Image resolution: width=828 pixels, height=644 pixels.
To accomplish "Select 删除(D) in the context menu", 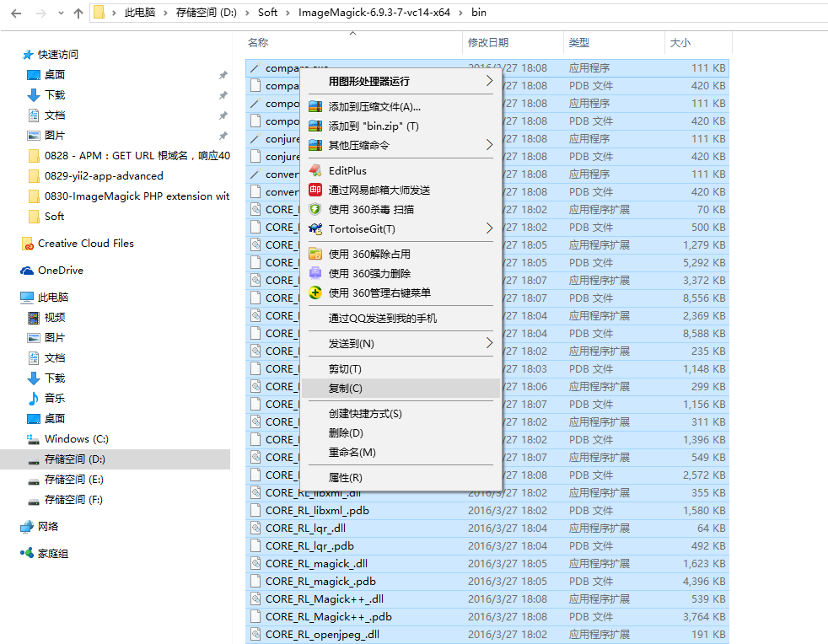I will [x=401, y=433].
